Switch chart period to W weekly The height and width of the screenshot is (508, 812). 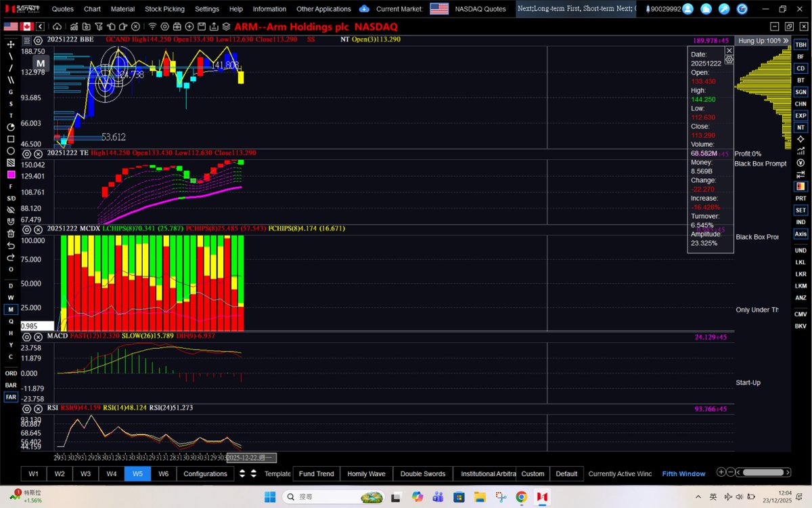9,297
